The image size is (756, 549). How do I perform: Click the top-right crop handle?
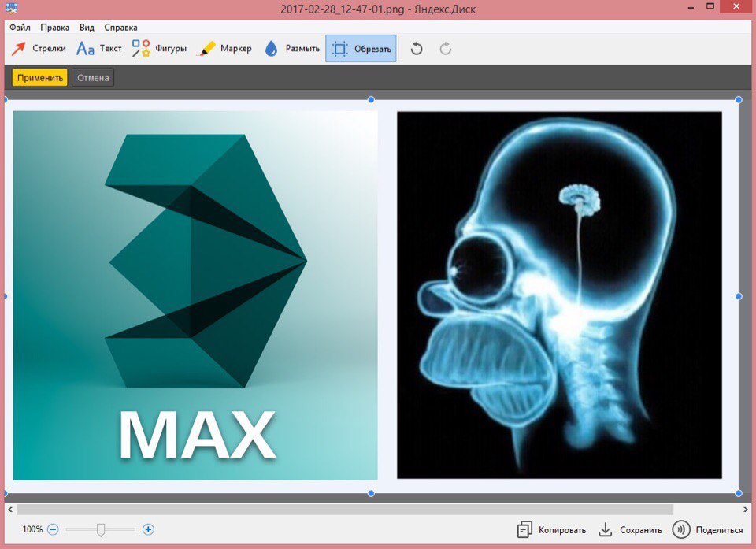click(x=739, y=99)
